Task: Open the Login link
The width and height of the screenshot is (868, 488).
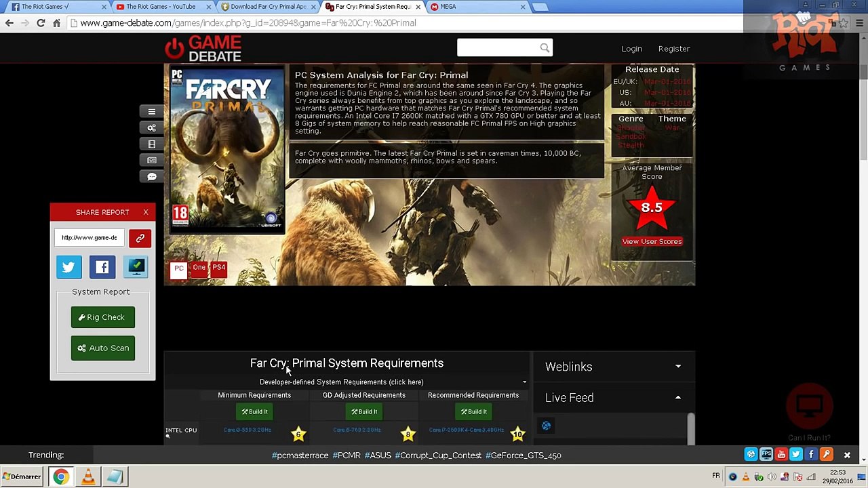Action: pos(631,49)
